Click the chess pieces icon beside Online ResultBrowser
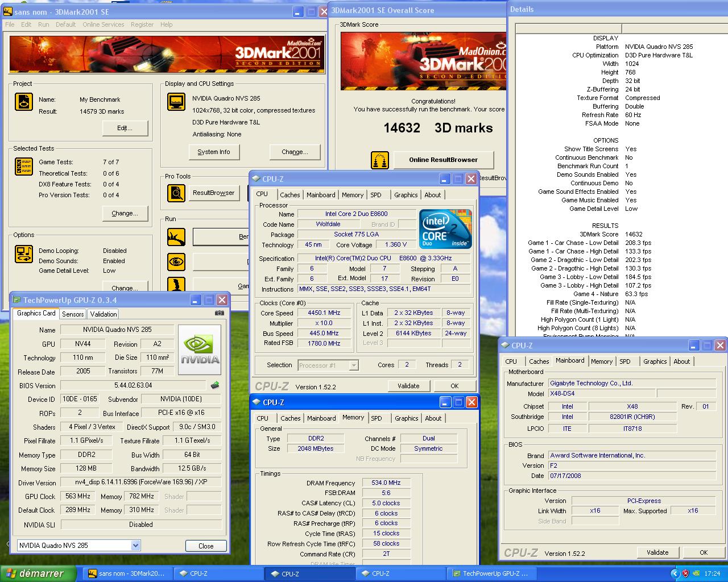 pos(380,160)
